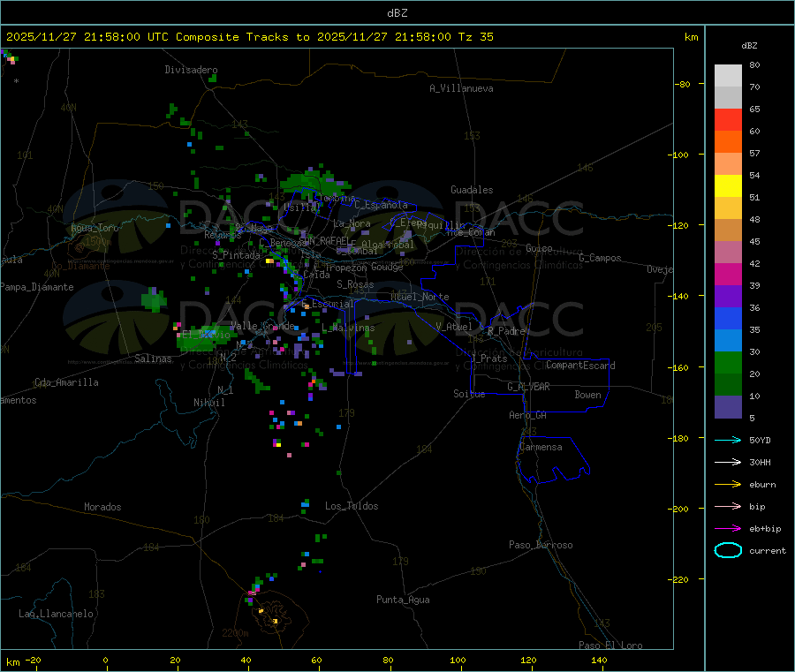Click the J_Prats location label
795x672 pixels.
[489, 359]
